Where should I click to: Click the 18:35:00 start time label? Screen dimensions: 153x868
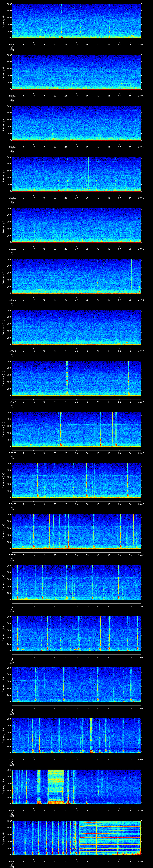(12, 555)
